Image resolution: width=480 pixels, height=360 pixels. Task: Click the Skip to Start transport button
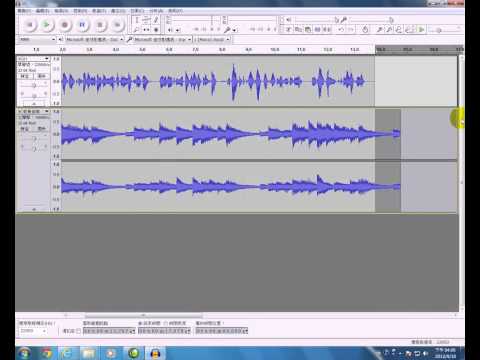(x=29, y=25)
